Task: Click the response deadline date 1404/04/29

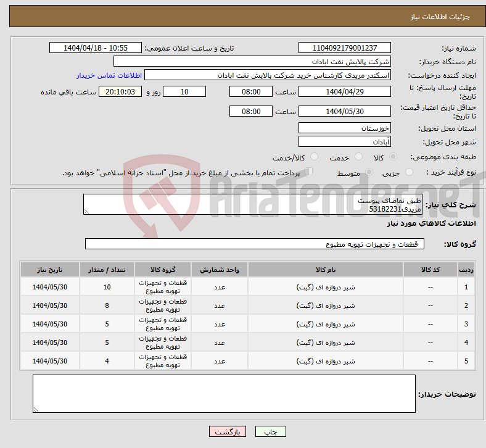Action: tap(344, 91)
